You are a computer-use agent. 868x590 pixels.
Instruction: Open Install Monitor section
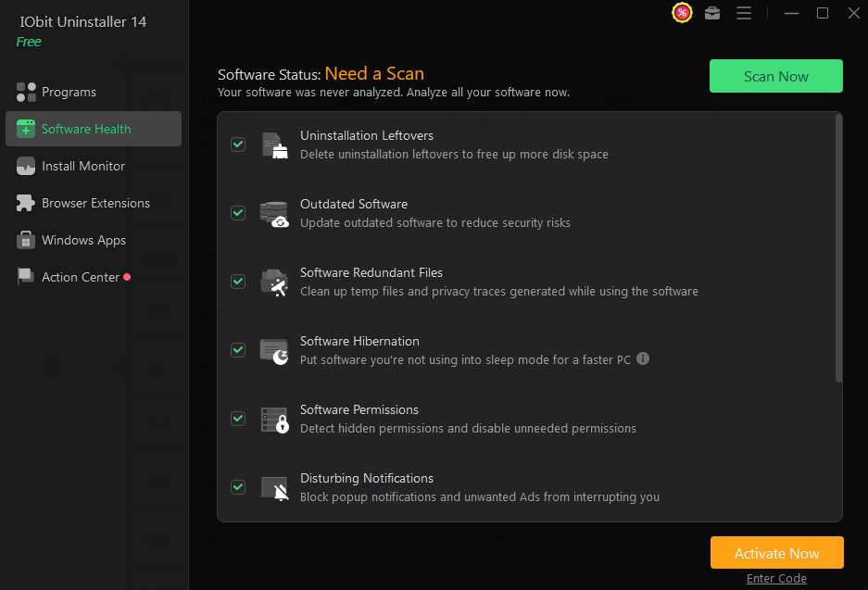[x=94, y=166]
